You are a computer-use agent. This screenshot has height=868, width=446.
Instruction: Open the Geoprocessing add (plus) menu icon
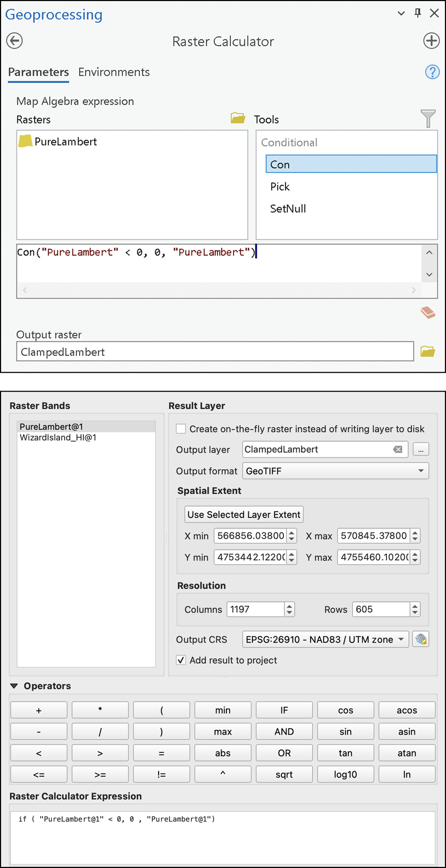tap(431, 41)
